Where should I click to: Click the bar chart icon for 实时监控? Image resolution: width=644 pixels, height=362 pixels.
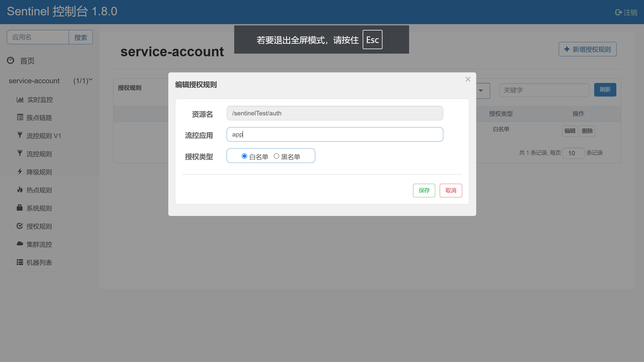click(x=20, y=100)
